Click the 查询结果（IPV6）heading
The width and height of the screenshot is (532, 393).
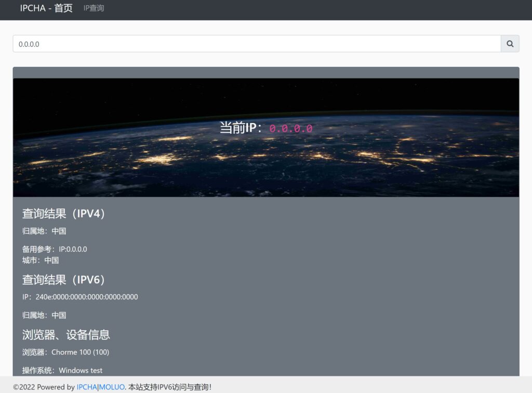tap(65, 280)
